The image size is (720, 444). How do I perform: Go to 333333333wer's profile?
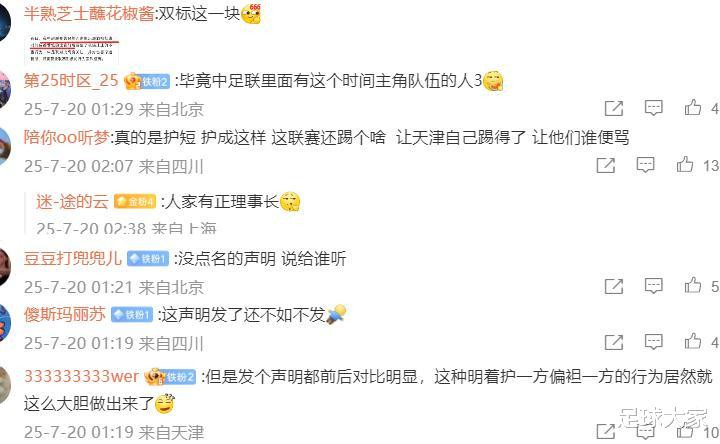click(x=81, y=377)
